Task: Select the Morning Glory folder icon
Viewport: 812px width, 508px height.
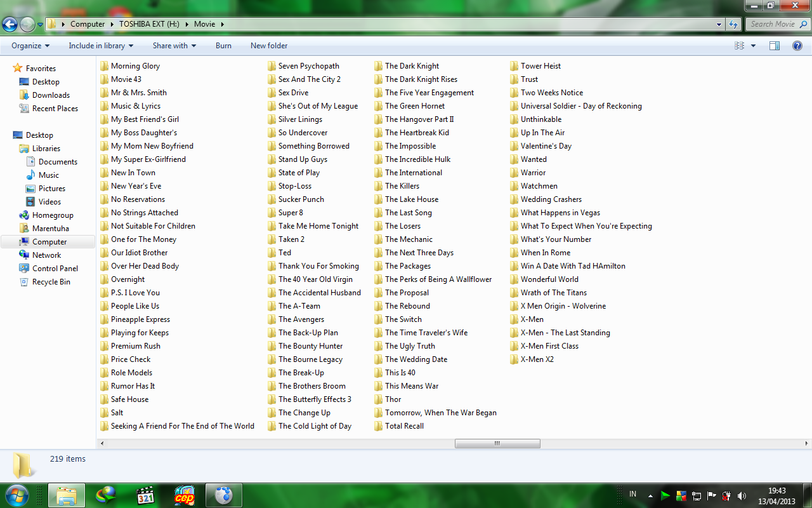Action: [x=104, y=66]
